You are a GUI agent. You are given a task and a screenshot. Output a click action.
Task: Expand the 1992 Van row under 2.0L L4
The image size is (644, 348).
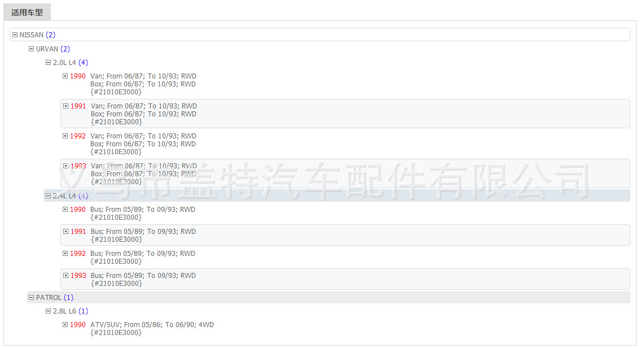click(x=65, y=136)
